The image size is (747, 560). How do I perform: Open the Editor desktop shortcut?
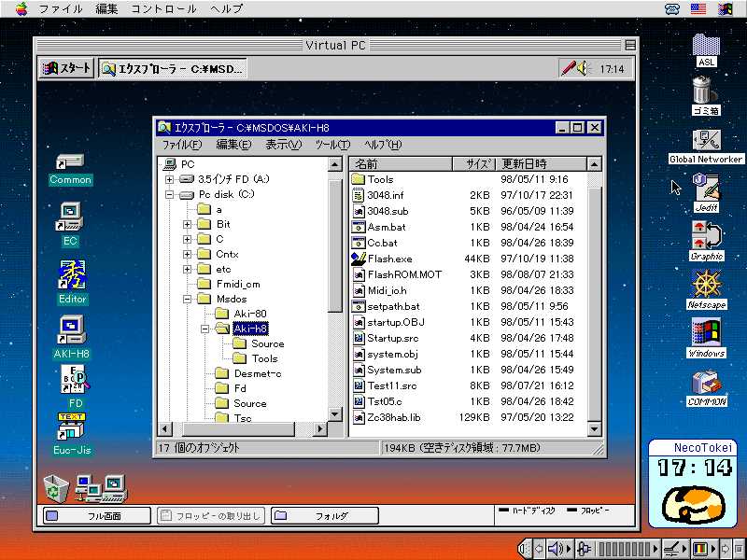tap(72, 276)
